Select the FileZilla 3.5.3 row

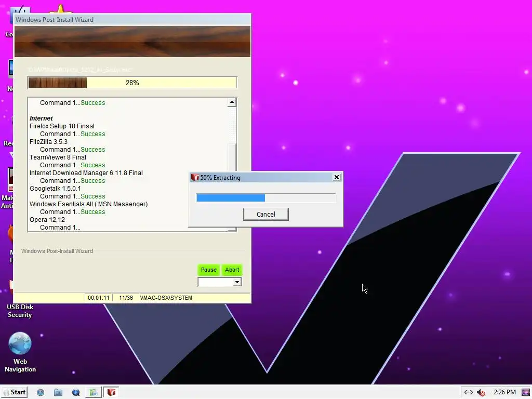pos(48,141)
